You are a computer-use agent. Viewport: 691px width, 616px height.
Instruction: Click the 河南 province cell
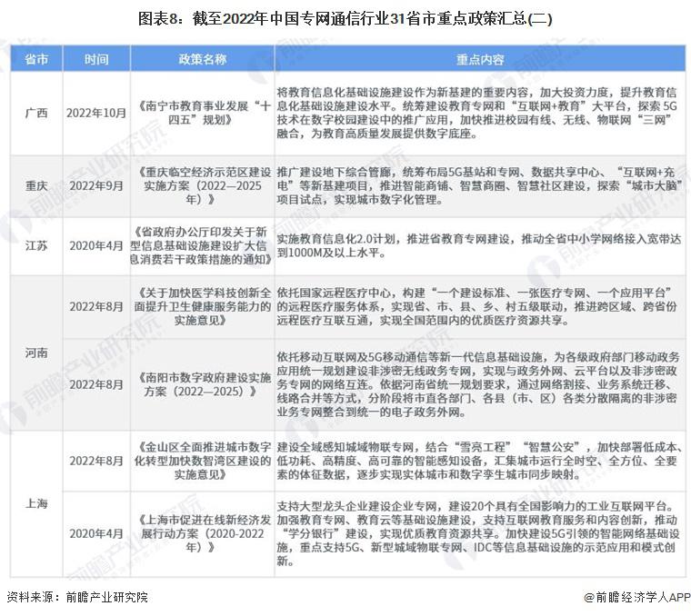[36, 353]
